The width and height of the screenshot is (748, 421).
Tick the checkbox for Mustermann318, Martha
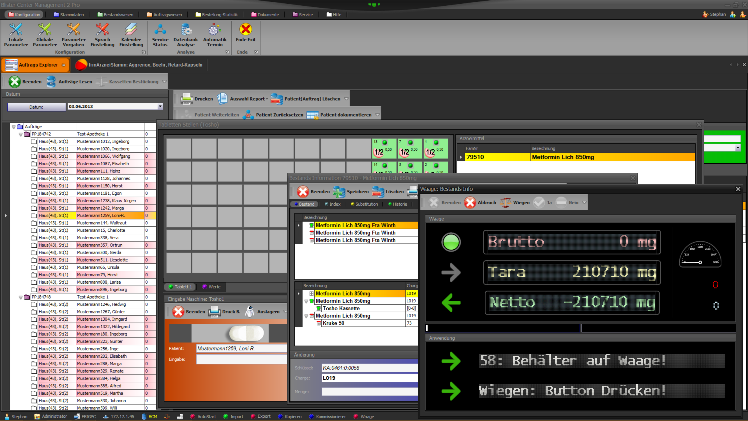(34, 393)
